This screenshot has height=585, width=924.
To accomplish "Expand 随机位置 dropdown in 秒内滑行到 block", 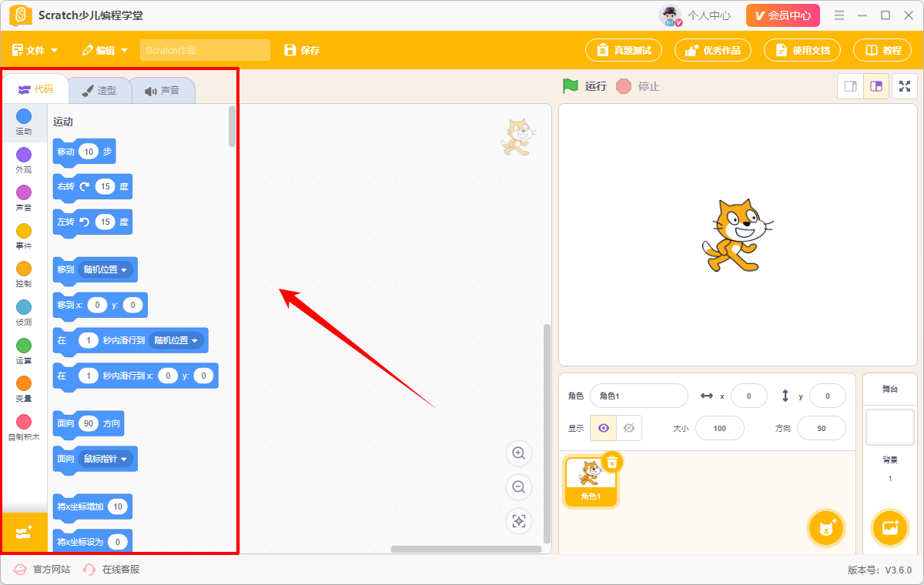I will [x=176, y=340].
